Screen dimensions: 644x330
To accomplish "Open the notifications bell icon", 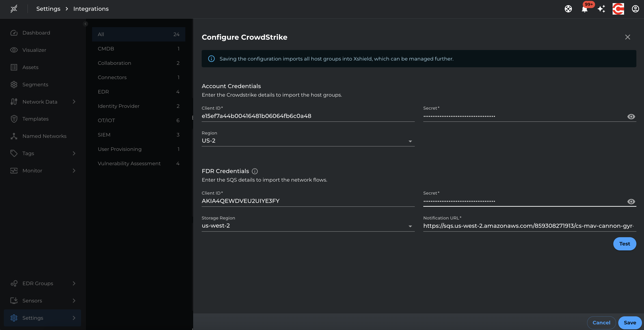I will pyautogui.click(x=584, y=9).
